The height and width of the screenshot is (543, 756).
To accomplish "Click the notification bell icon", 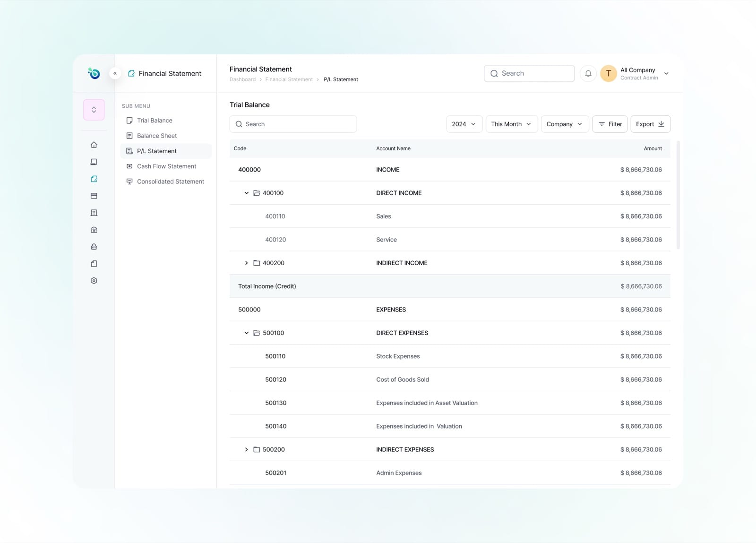I will coord(588,73).
